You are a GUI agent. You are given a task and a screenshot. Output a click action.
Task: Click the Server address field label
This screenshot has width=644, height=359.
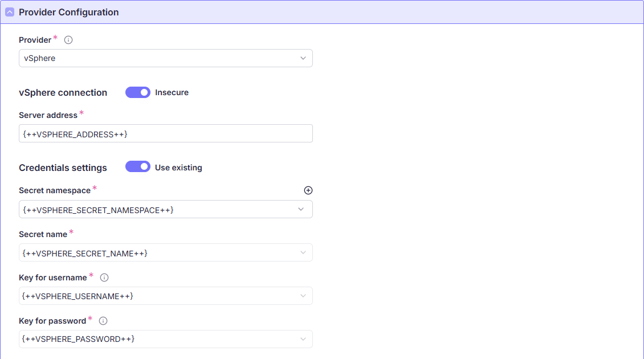pos(48,115)
